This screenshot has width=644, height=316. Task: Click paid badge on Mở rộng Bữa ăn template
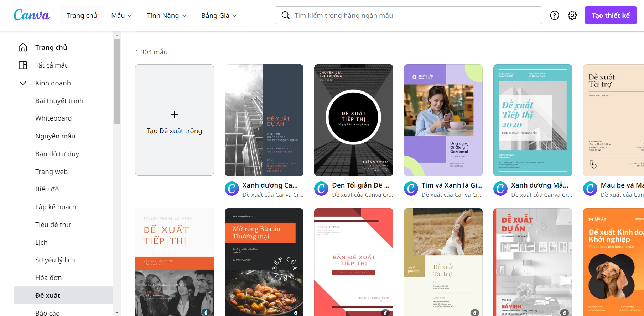tap(296, 313)
